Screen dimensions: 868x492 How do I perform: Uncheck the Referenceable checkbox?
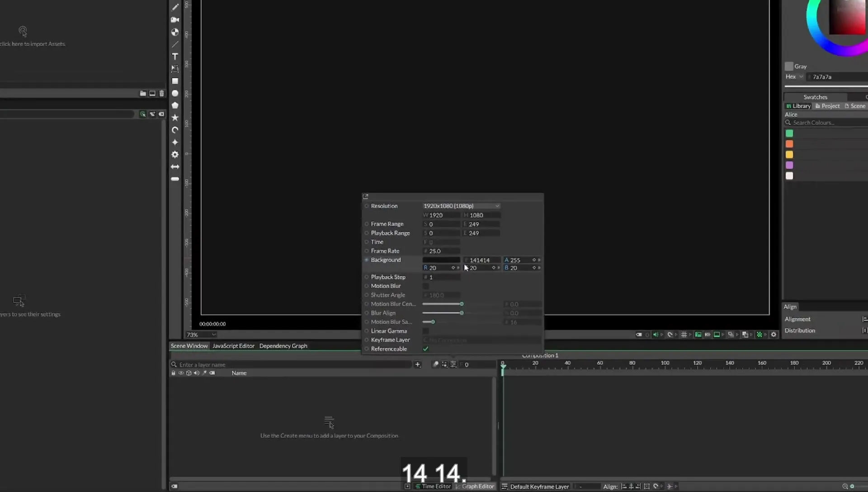tap(425, 349)
